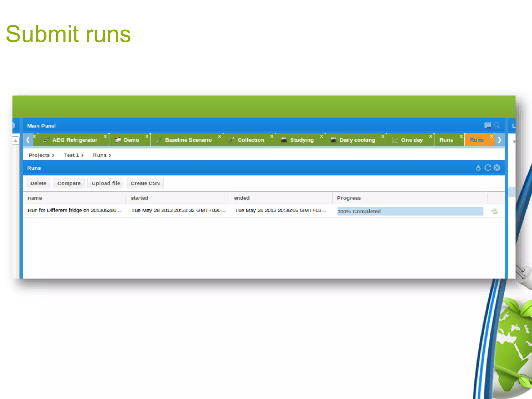Click the left sidebar scroll up arrow
The image size is (532, 399).
pyautogui.click(x=16, y=141)
